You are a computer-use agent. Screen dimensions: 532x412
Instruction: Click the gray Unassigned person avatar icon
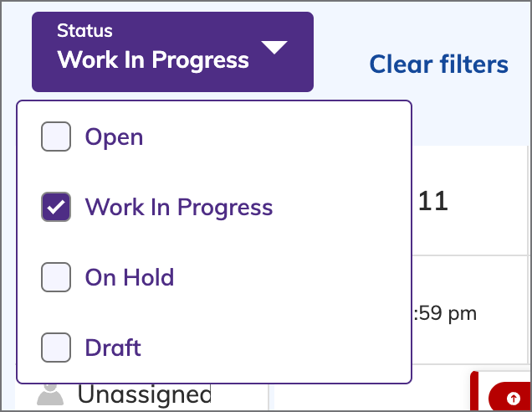pyautogui.click(x=50, y=394)
